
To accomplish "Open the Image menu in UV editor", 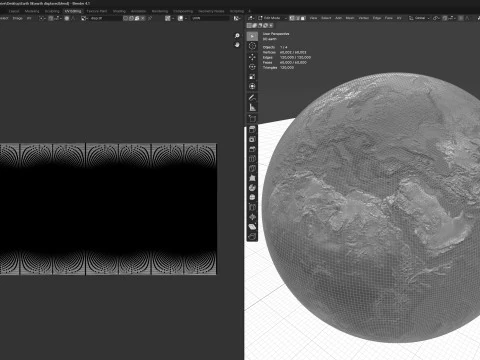I will point(17,18).
